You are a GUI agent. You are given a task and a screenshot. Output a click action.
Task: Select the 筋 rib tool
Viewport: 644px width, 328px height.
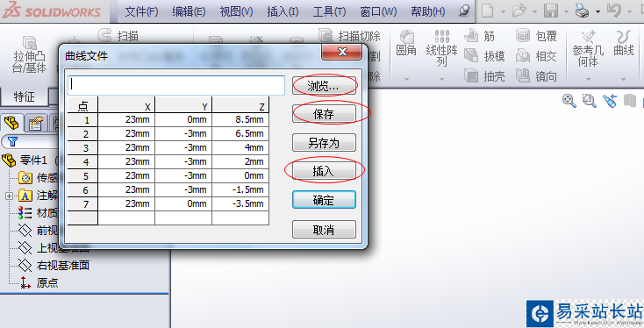point(480,36)
